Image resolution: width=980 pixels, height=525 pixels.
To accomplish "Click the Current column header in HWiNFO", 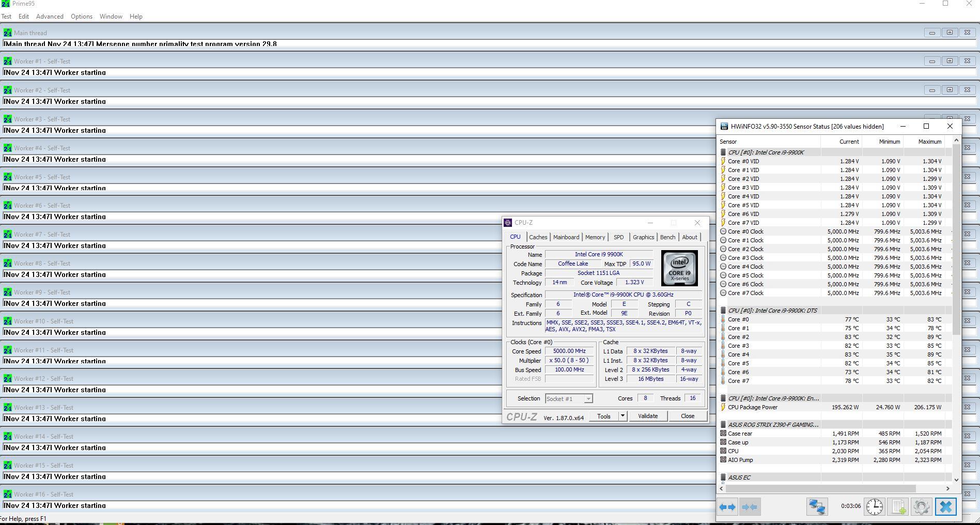I will [x=841, y=142].
